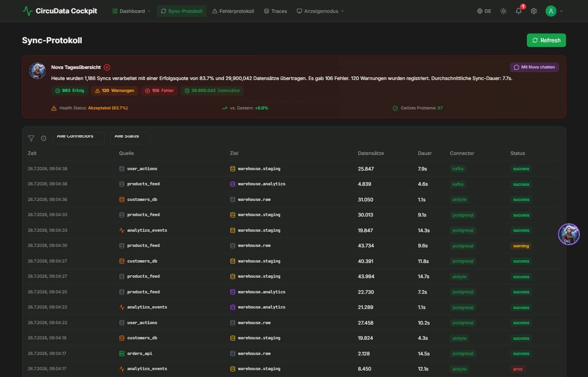Screen dimensions: 588x377
Task: Click the vs. Gestern trend icon
Action: click(225, 108)
